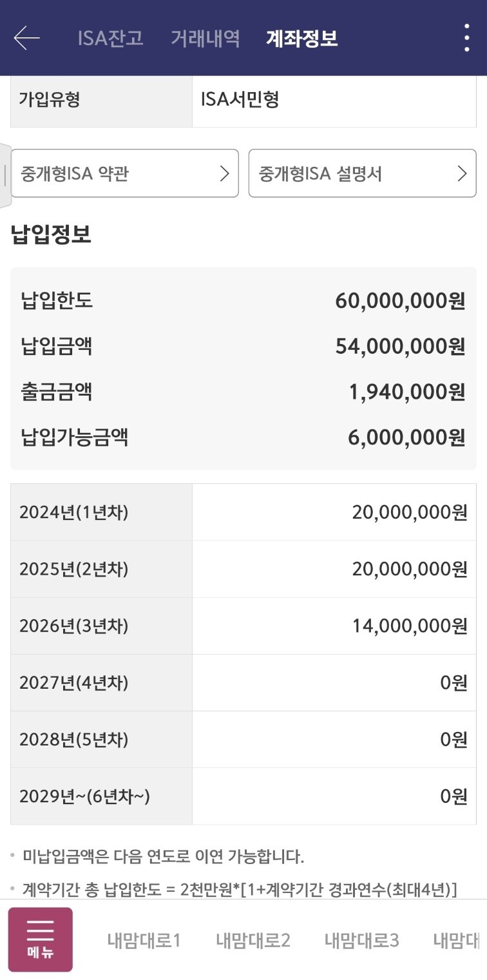Viewport: 487px width, 980px height.
Task: Switch to the ISA잔고 tab
Action: pyautogui.click(x=110, y=38)
